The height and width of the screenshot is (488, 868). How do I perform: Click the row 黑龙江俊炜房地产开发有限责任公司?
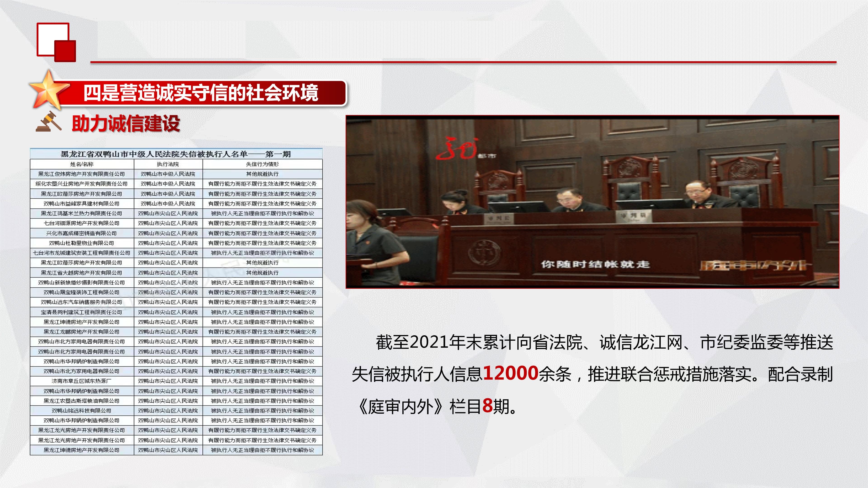(82, 174)
